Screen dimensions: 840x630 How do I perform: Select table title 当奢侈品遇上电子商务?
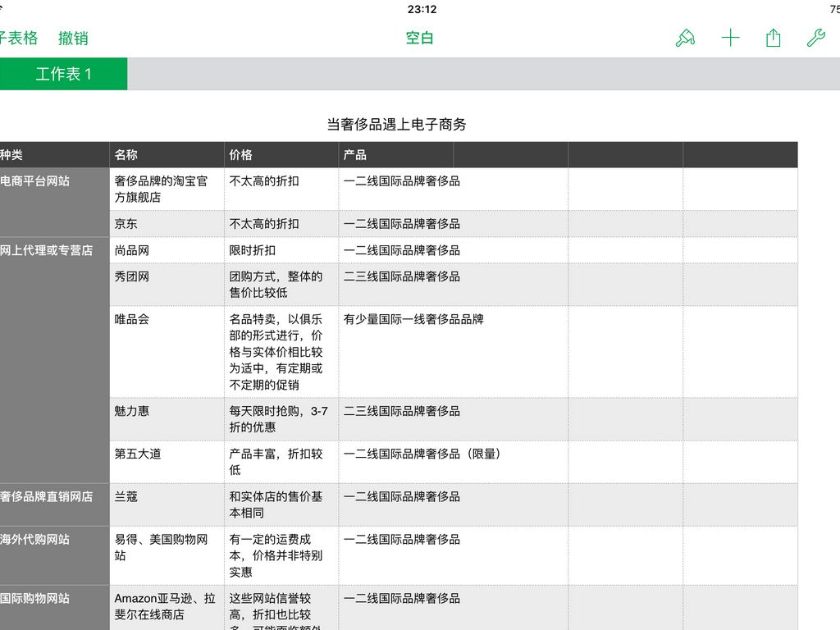pos(396,125)
